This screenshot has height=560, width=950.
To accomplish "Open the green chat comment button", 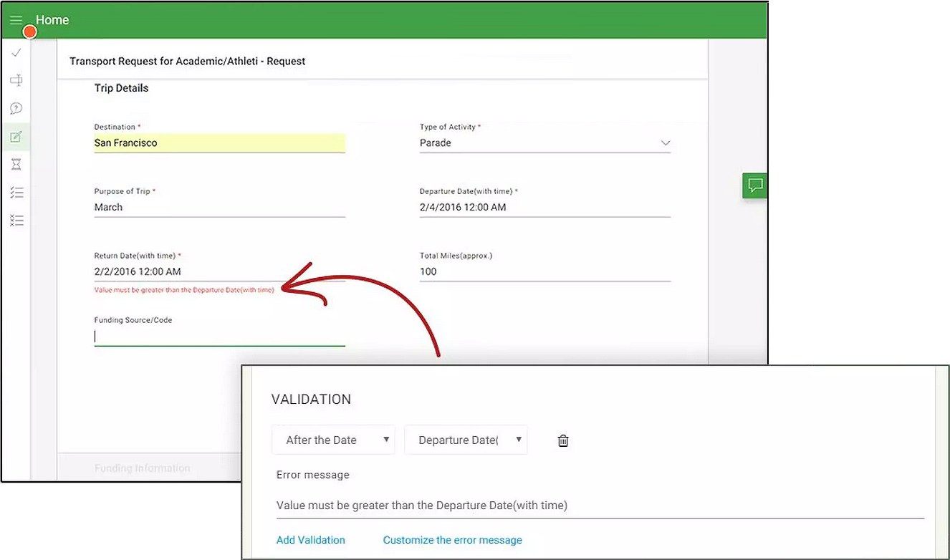I will 754,186.
